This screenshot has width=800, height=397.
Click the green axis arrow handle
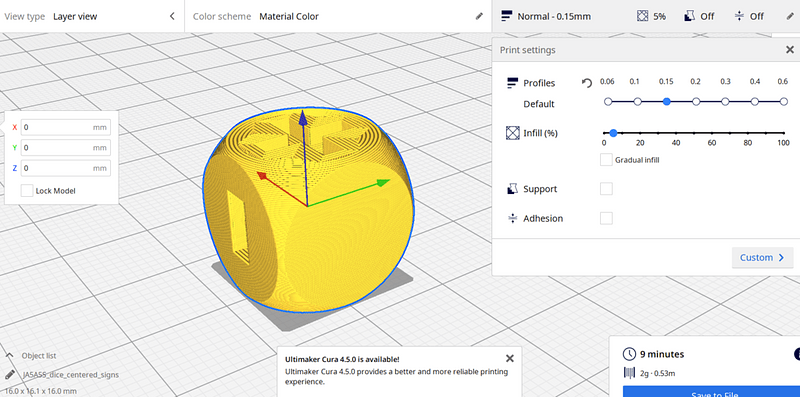383,183
